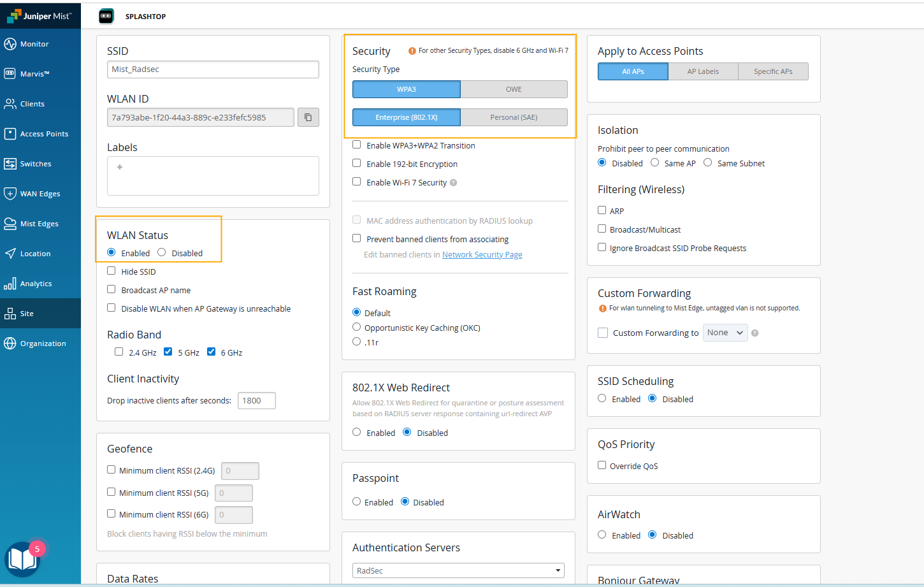Open Site menu in sidebar
The width and height of the screenshot is (924, 587).
[x=40, y=314]
